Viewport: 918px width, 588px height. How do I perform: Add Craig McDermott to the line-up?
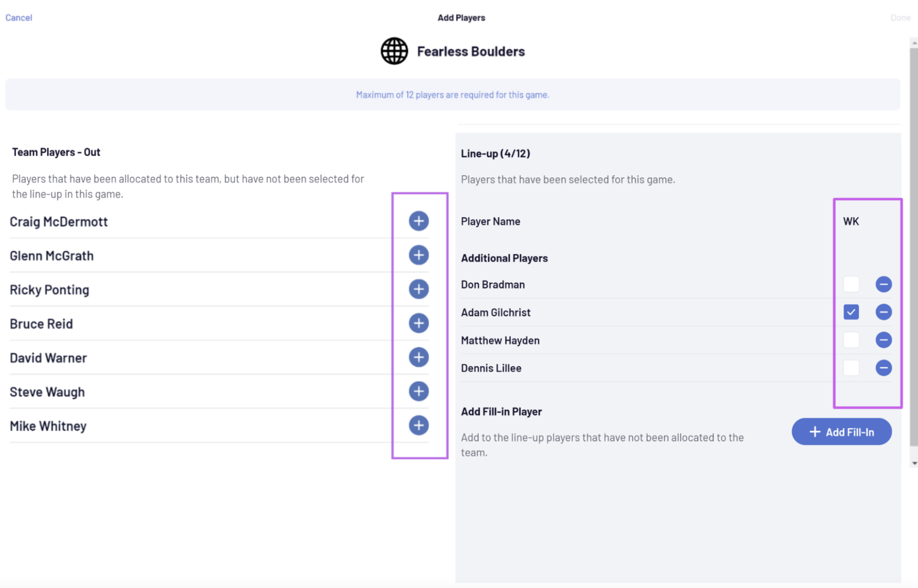coord(419,221)
